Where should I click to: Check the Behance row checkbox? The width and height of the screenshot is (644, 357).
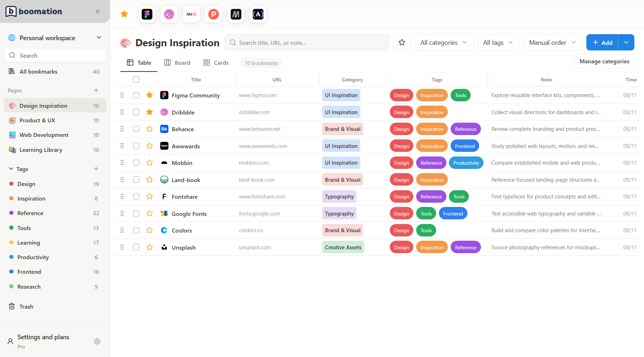point(136,129)
